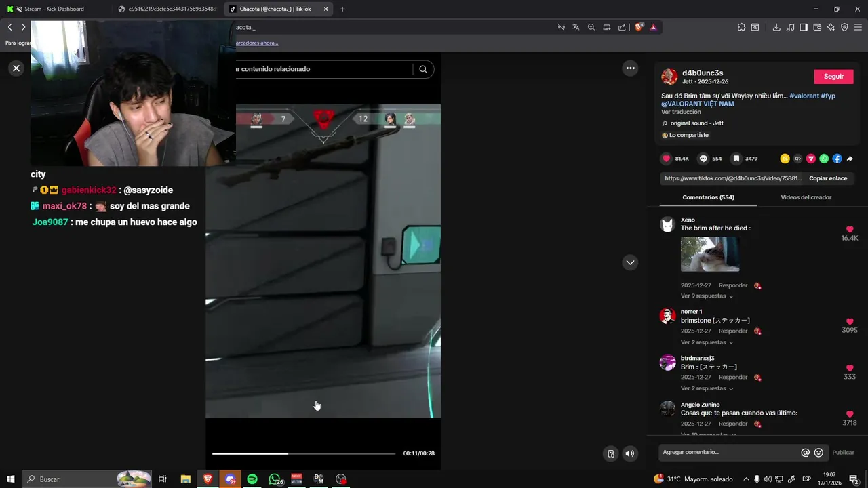868x488 pixels.
Task: Open Brave Wallet icon
Action: pyautogui.click(x=817, y=27)
